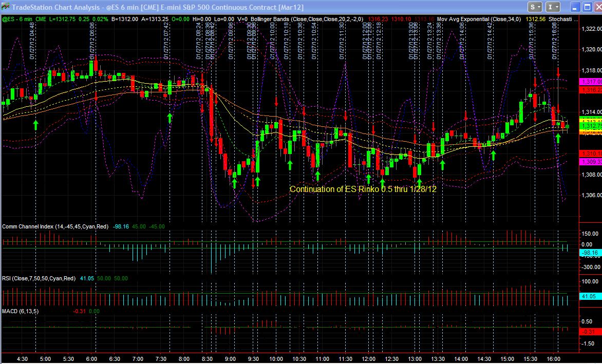Click the 14:30 time axis label

484,359
